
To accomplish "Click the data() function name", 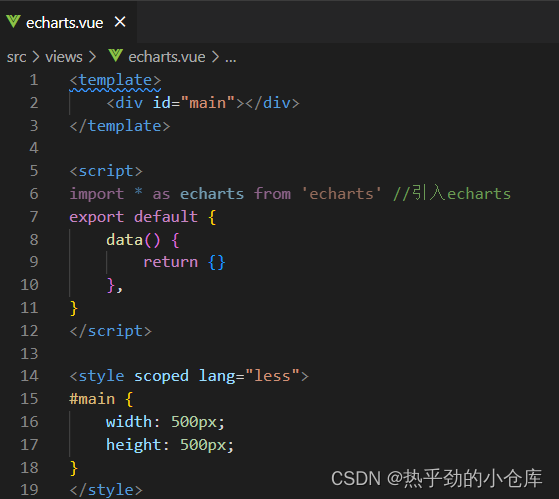I will pos(124,240).
